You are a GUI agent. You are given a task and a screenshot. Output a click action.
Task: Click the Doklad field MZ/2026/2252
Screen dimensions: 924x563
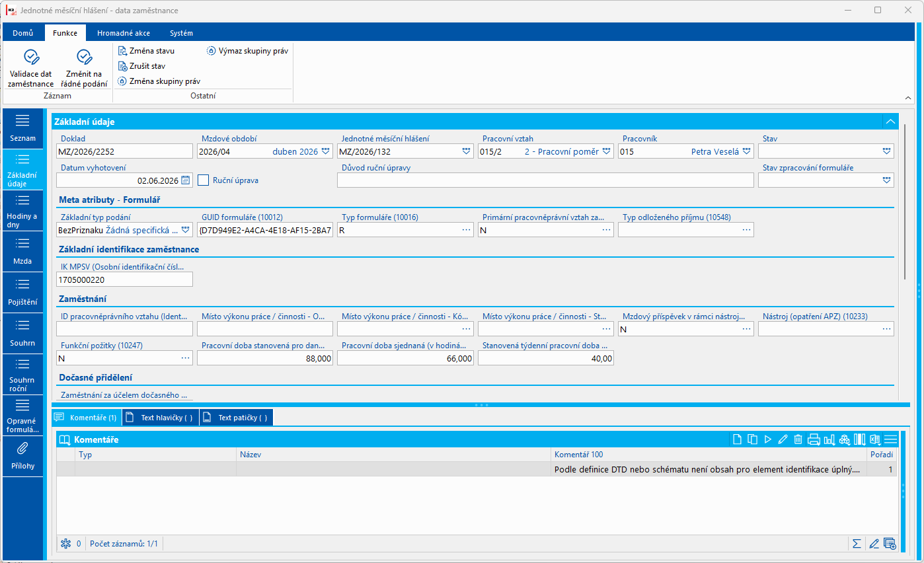(x=124, y=151)
